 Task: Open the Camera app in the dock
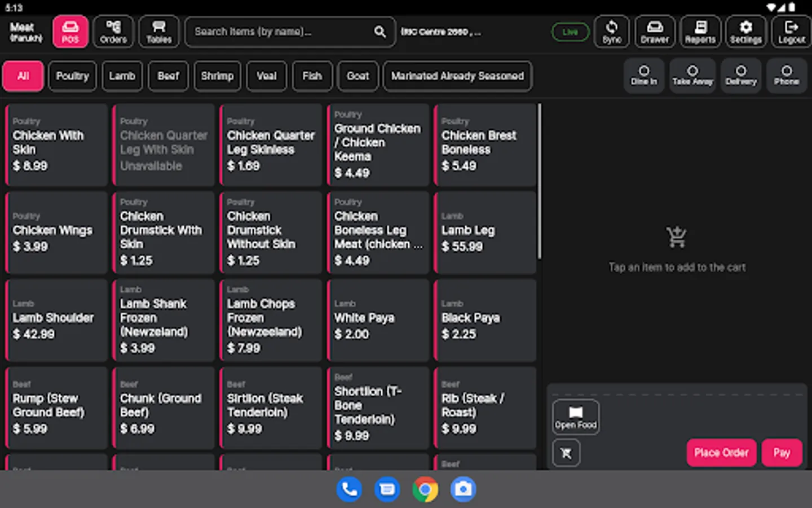(464, 489)
